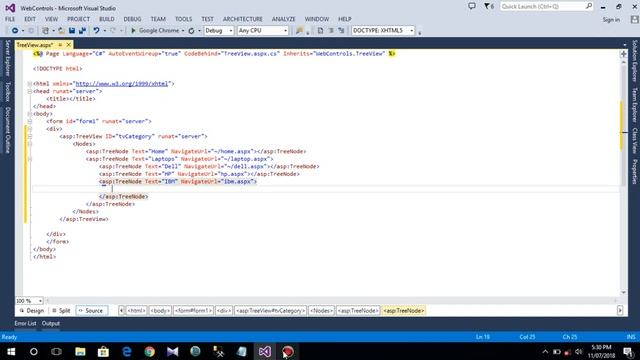Open the TEAM menu
The height and width of the screenshot is (360, 640).
tap(158, 19)
